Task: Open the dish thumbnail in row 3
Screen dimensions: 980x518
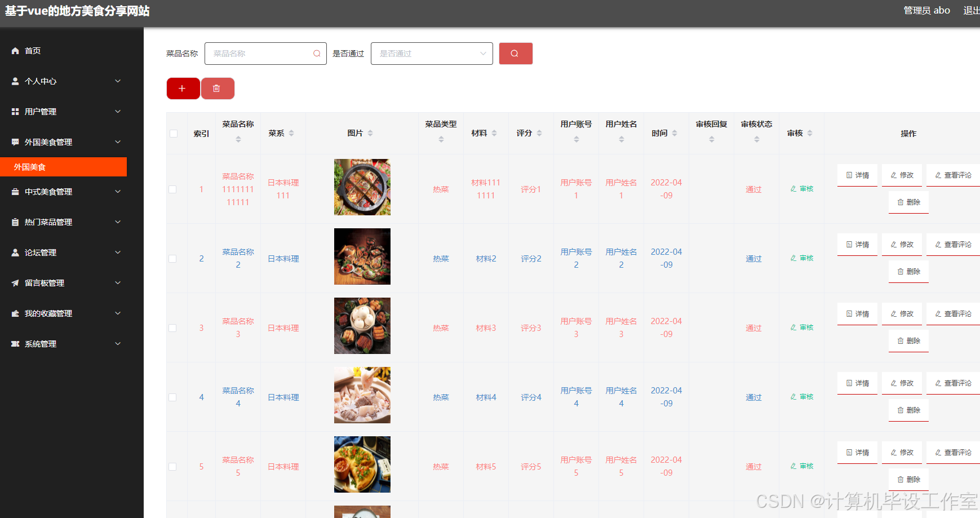Action: (x=362, y=326)
